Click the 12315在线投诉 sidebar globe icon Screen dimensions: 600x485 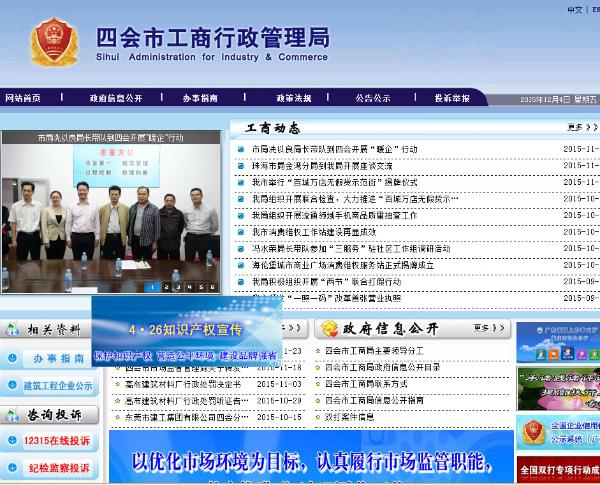tap(10, 441)
